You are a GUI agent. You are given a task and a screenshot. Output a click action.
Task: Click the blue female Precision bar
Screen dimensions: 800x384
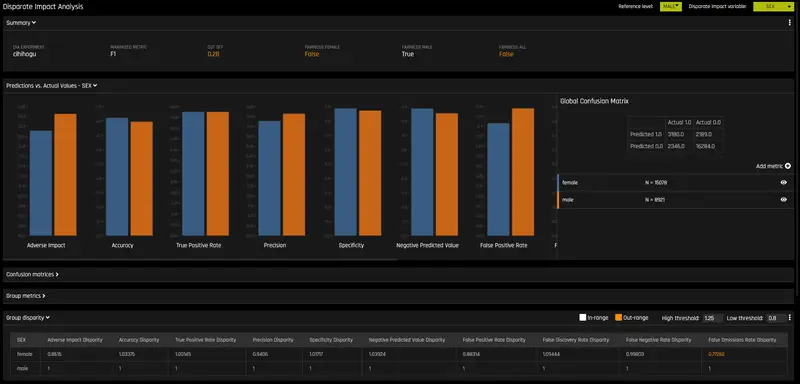(x=269, y=178)
